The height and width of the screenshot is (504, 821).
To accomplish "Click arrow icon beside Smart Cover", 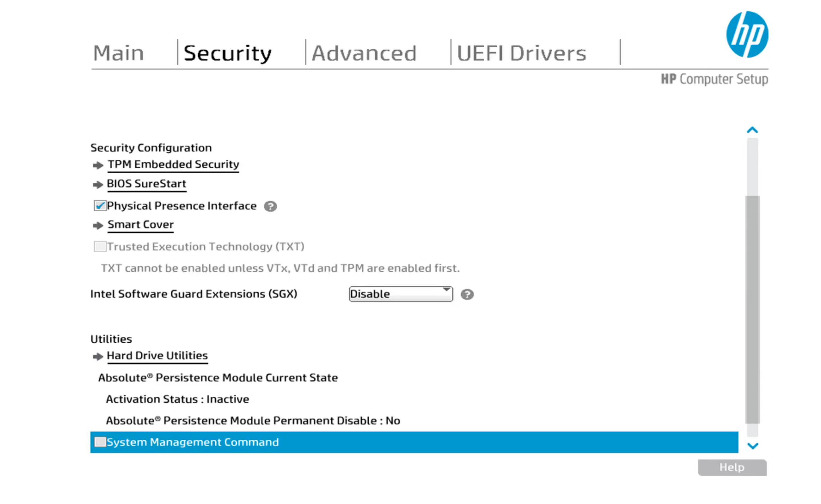I will pyautogui.click(x=98, y=226).
